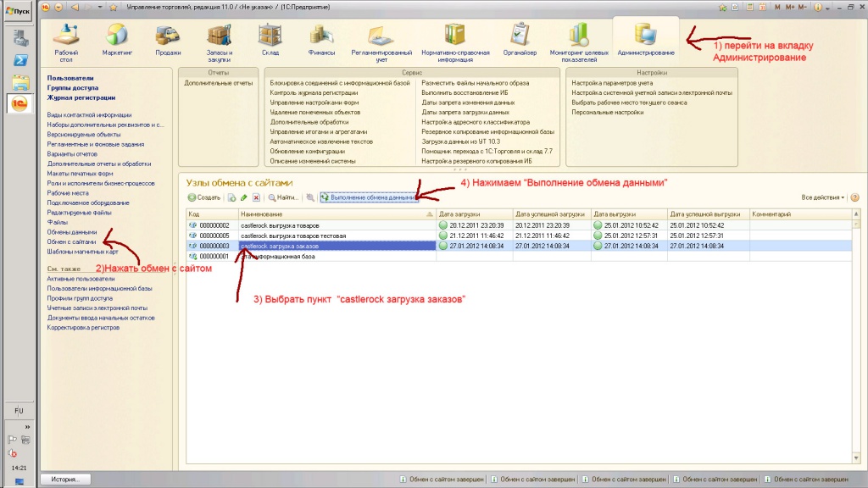
Task: Click the История... button at bottom
Action: (65, 480)
